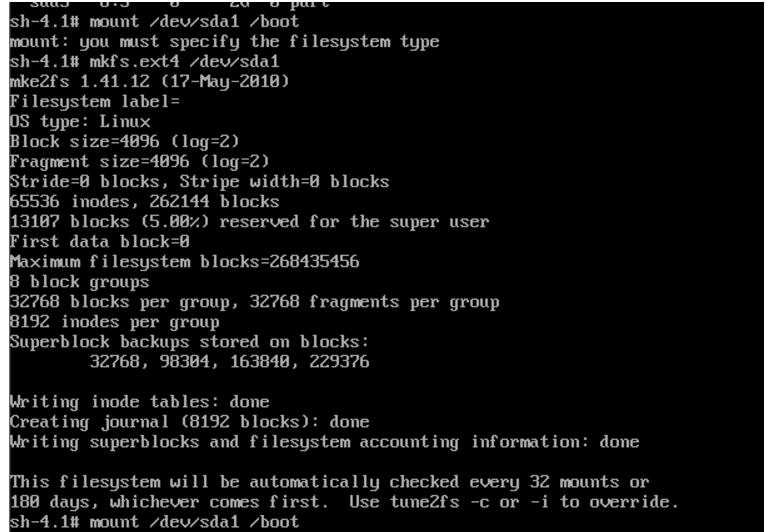This screenshot has height=532, width=776.
Task: Click the 'Filesystem label=' line
Action: tap(95, 101)
